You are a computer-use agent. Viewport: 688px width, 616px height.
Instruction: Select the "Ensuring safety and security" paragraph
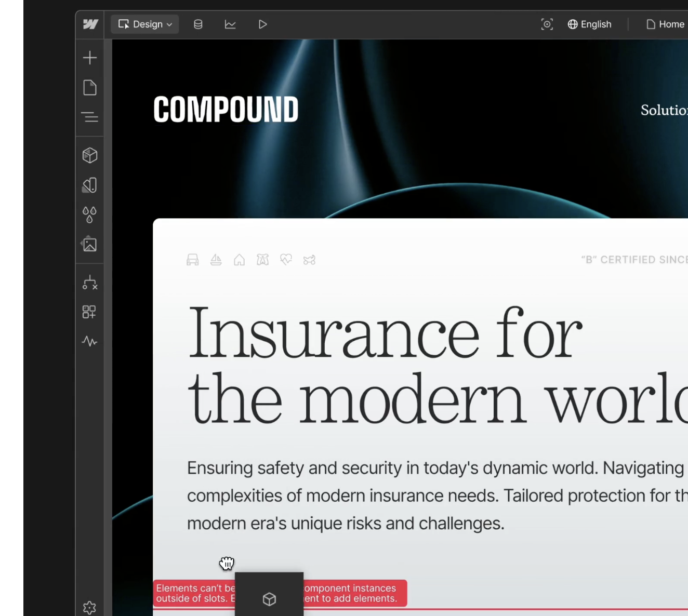pos(438,496)
